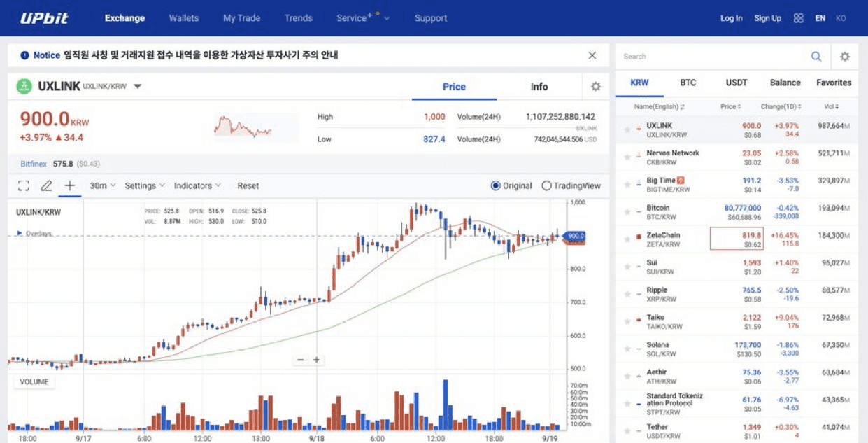The width and height of the screenshot is (868, 443).
Task: Open the Exchange menu
Action: click(124, 18)
